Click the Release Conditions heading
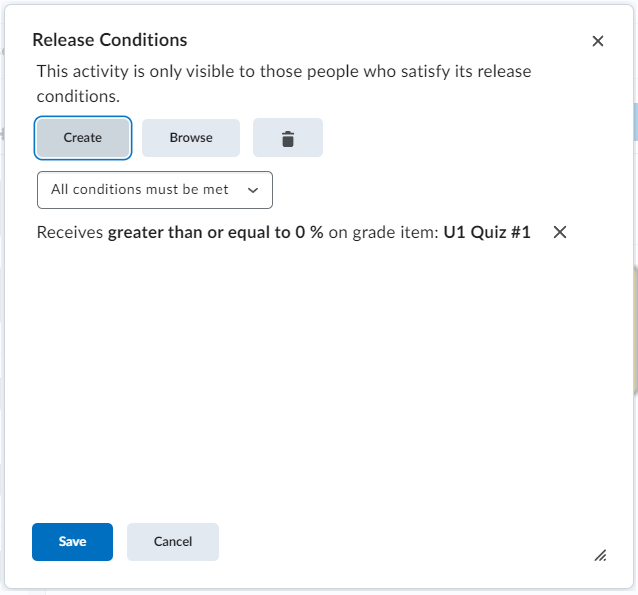The width and height of the screenshot is (638, 595). 110,40
